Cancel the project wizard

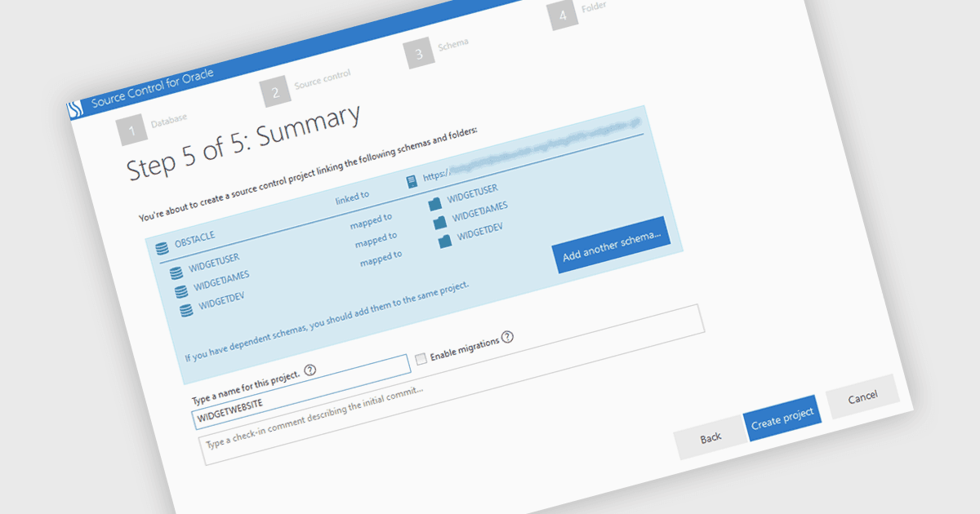click(x=862, y=397)
